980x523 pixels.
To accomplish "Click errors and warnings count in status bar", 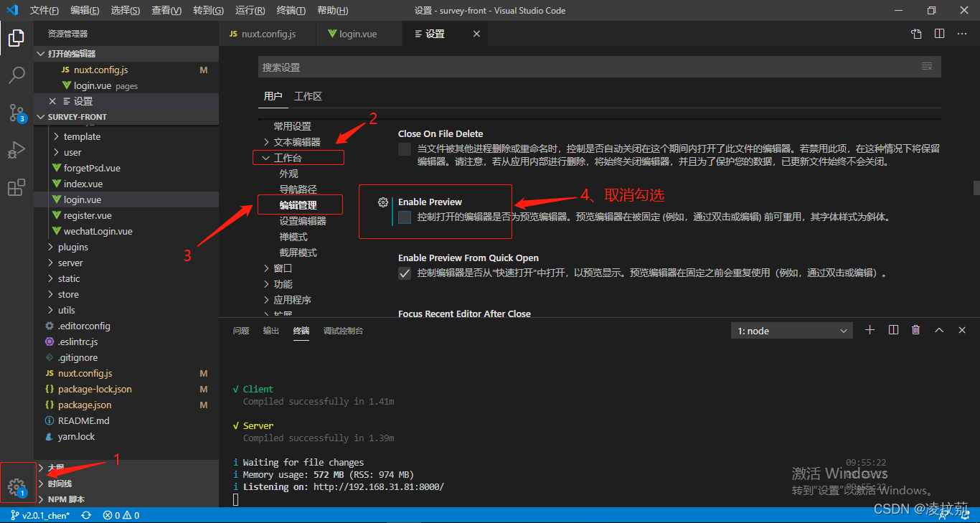I will click(x=121, y=515).
